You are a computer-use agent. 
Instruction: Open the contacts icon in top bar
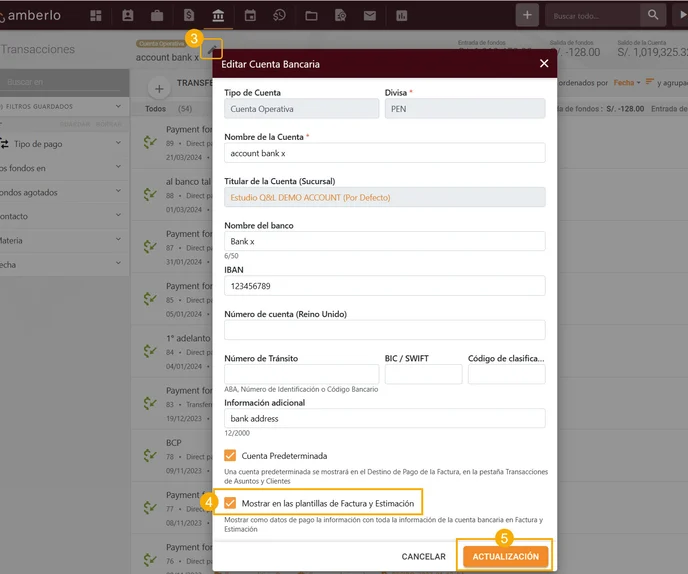point(128,16)
